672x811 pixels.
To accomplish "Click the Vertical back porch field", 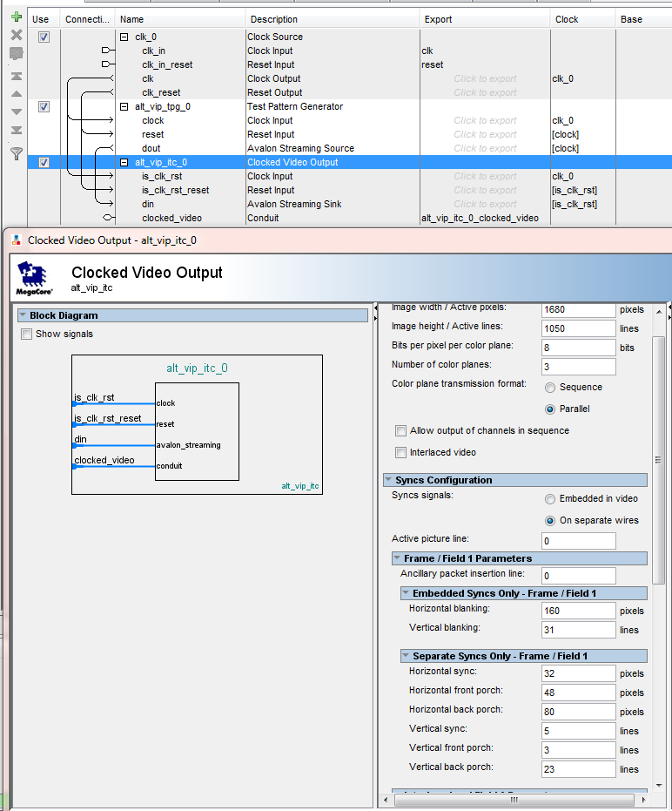I will 579,768.
